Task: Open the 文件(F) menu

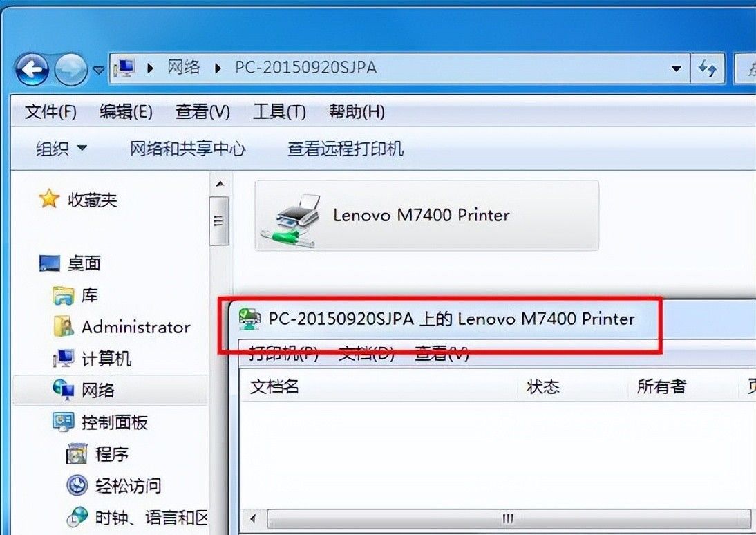Action: click(50, 112)
